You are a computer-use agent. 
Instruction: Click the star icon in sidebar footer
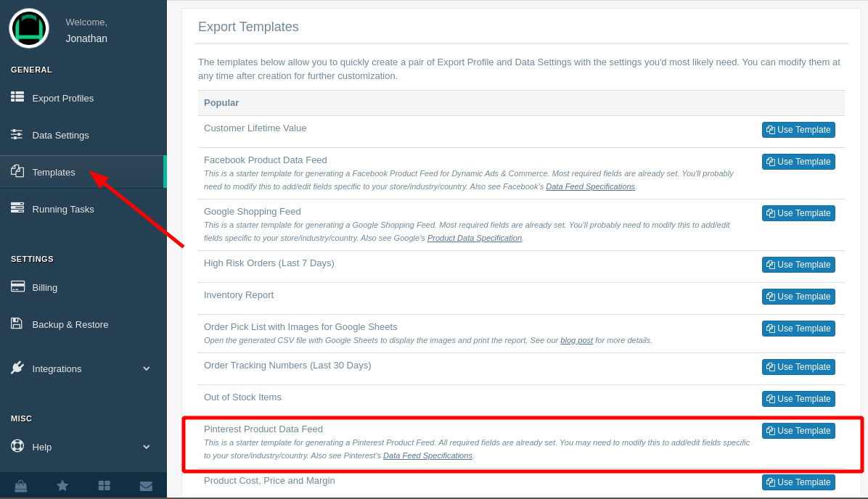(x=62, y=486)
